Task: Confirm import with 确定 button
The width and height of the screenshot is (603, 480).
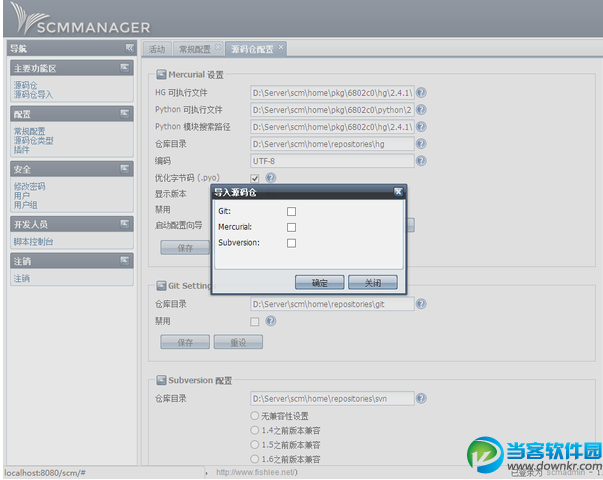Action: (320, 282)
